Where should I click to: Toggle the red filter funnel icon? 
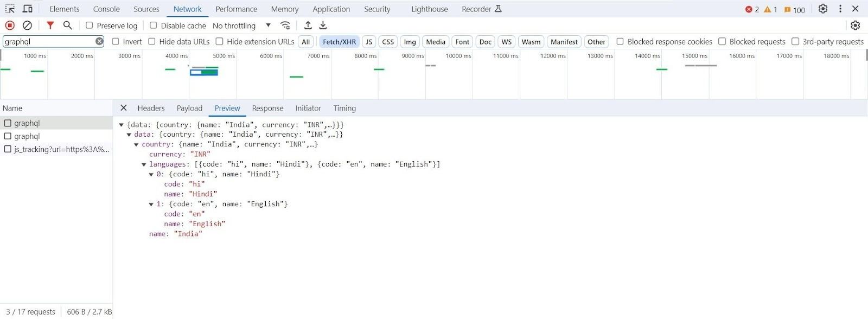50,25
